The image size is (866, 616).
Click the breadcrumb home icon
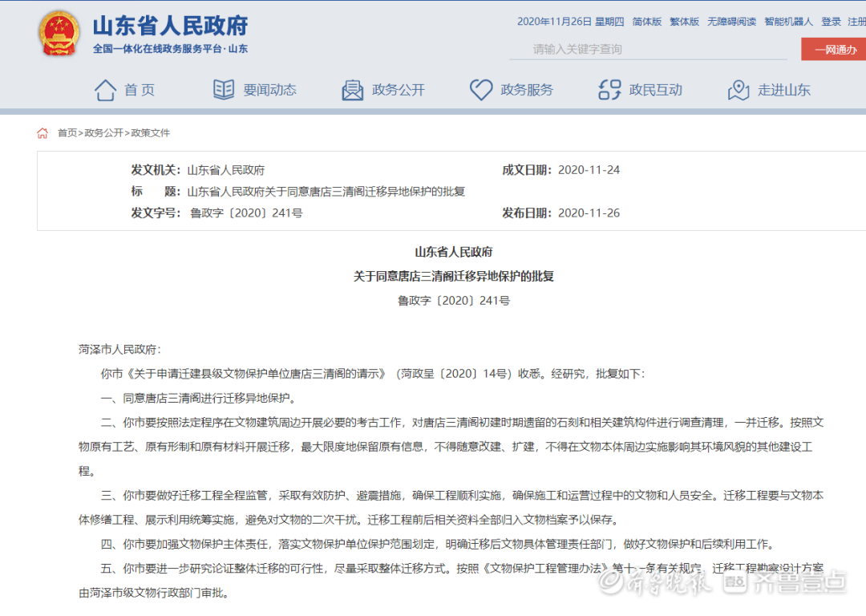pos(42,133)
